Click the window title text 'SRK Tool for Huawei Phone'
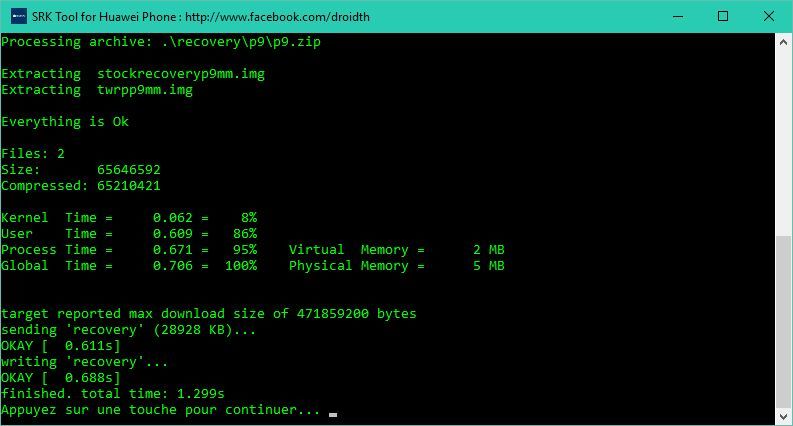 tap(104, 17)
